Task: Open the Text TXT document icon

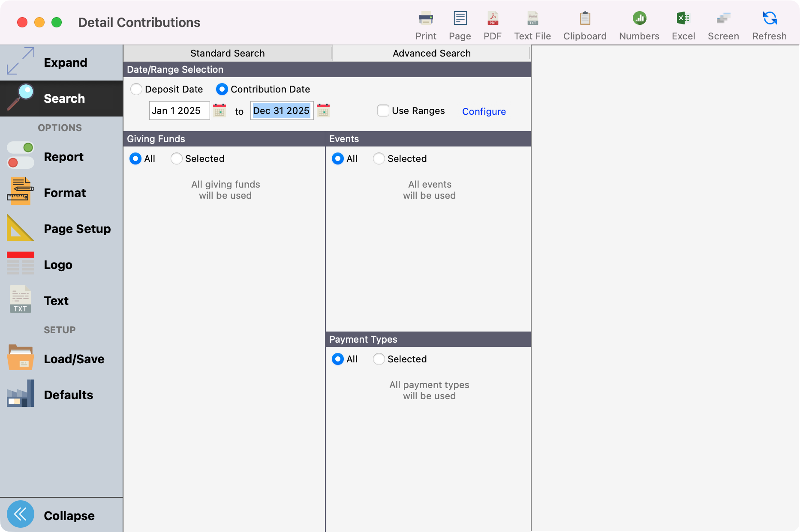Action: point(21,299)
